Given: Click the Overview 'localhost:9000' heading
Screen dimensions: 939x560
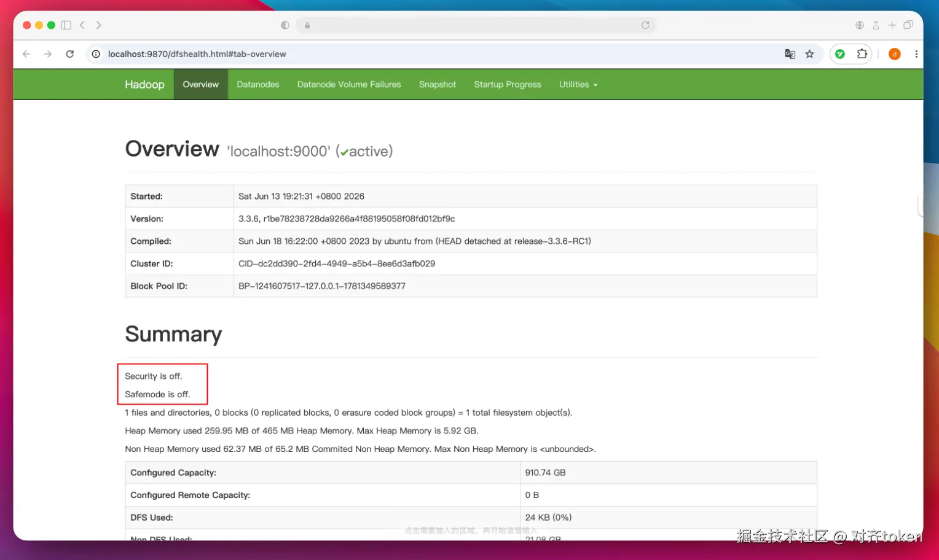Looking at the screenshot, I should pyautogui.click(x=259, y=149).
